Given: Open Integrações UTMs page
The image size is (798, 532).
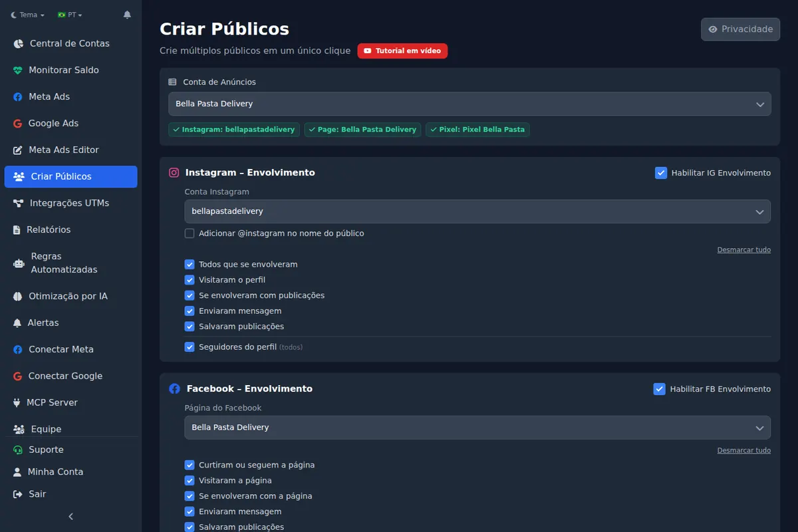Looking at the screenshot, I should (x=70, y=203).
